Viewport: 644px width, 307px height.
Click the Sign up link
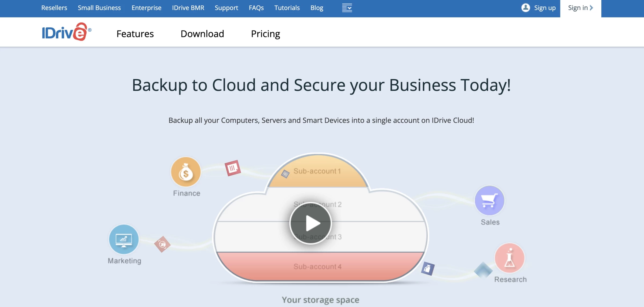coord(545,8)
